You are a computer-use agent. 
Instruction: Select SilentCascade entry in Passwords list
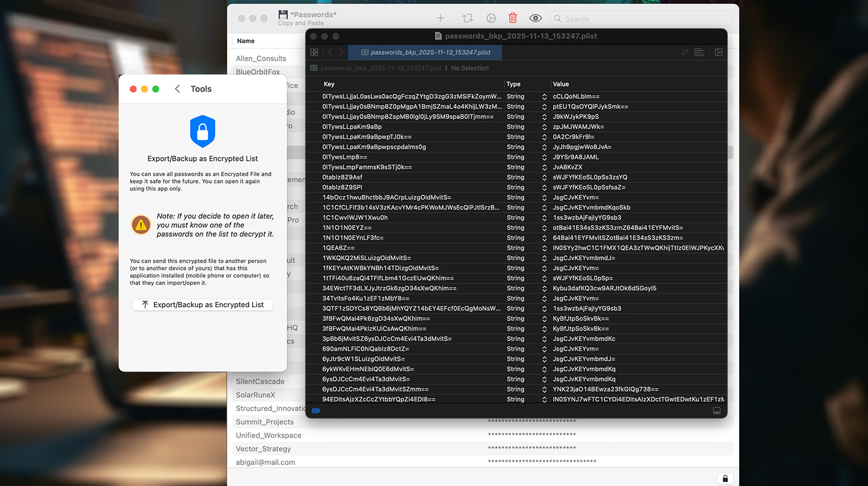click(x=260, y=381)
